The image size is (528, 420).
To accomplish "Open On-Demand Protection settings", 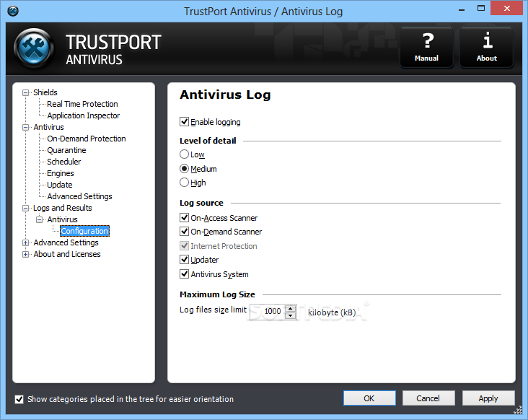I will 87,139.
